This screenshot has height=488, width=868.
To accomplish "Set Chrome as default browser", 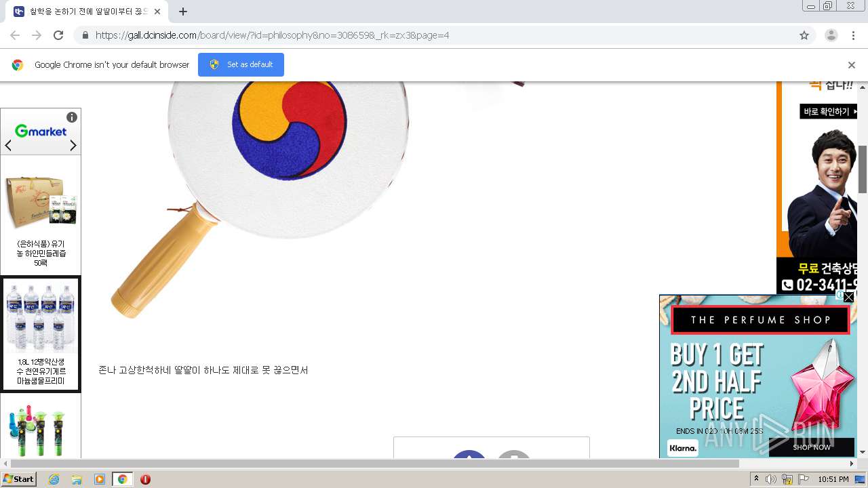I will click(x=241, y=64).
